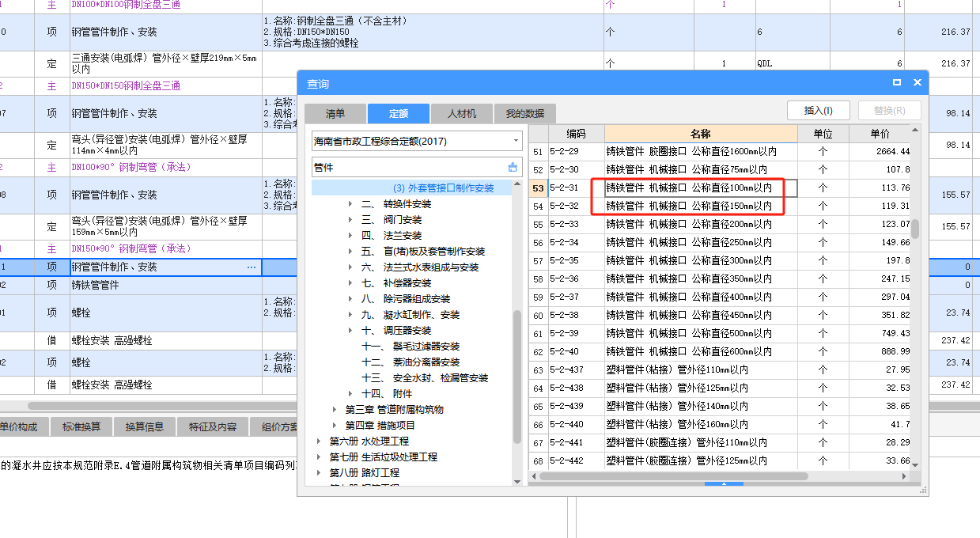
Task: Click the quota table horizontal scrollbar thumb
Action: click(x=675, y=476)
